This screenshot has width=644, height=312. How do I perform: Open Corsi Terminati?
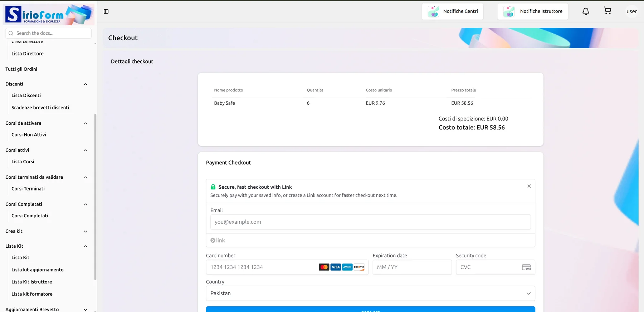pos(28,189)
